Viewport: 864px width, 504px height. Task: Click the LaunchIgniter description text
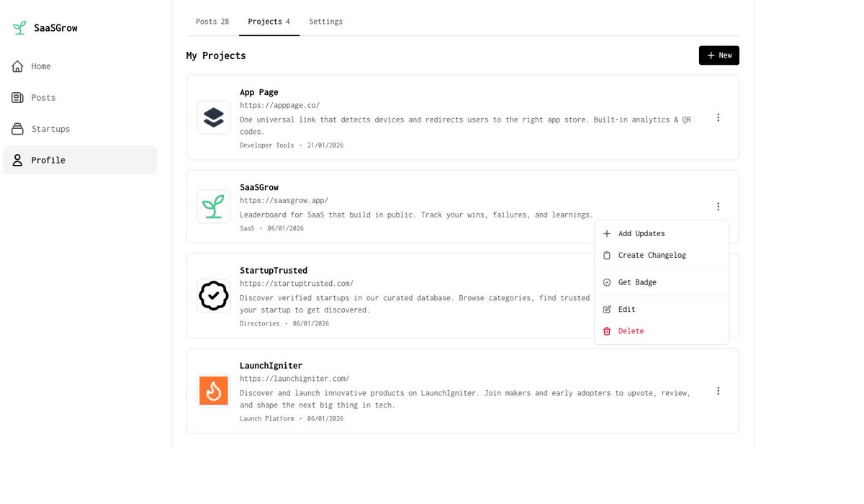coord(465,399)
